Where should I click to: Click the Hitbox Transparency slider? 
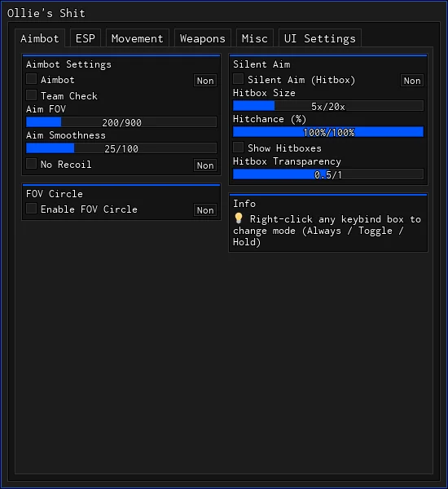tap(328, 174)
